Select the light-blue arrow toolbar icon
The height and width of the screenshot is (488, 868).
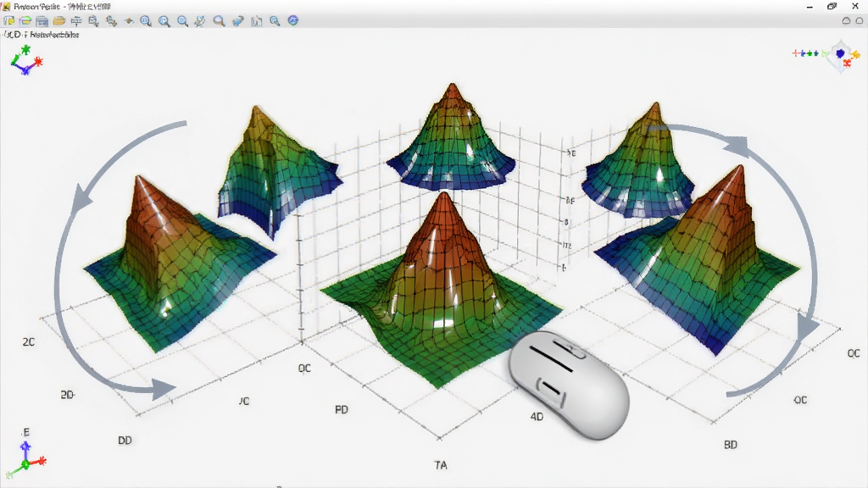point(238,21)
